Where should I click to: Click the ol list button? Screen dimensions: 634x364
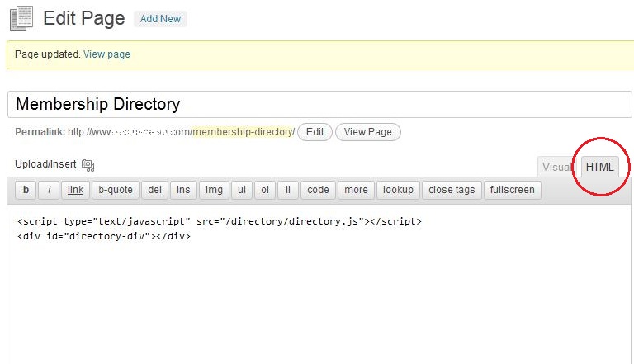click(265, 190)
